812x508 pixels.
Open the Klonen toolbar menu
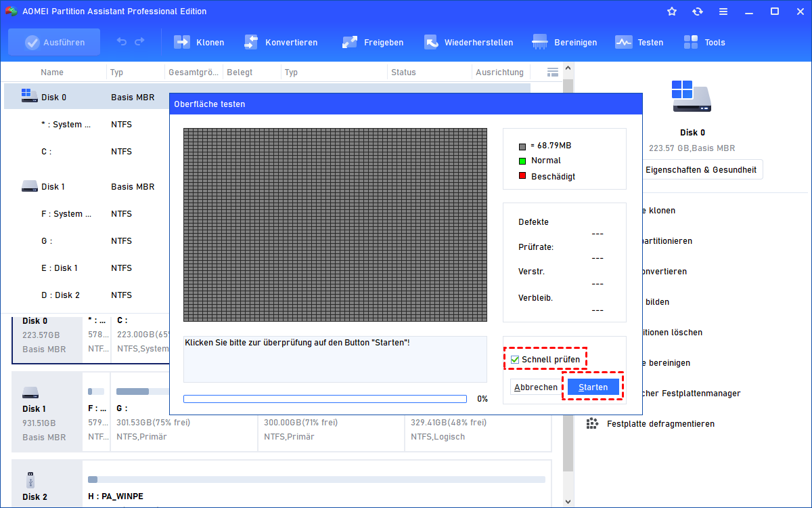[199, 42]
